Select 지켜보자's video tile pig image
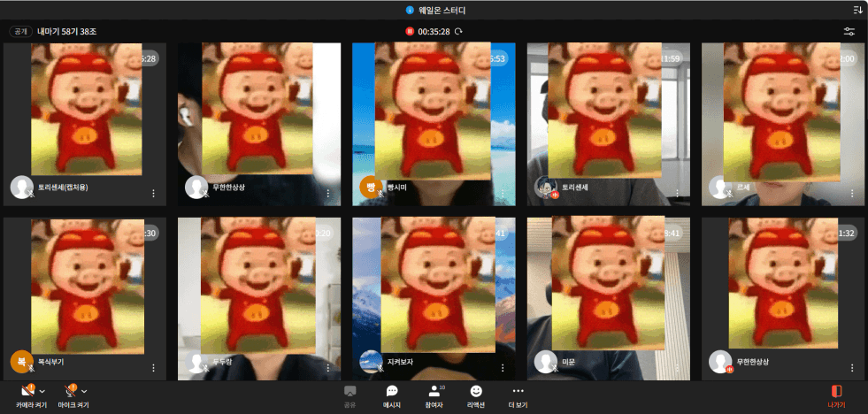This screenshot has width=868, height=414. (438, 285)
